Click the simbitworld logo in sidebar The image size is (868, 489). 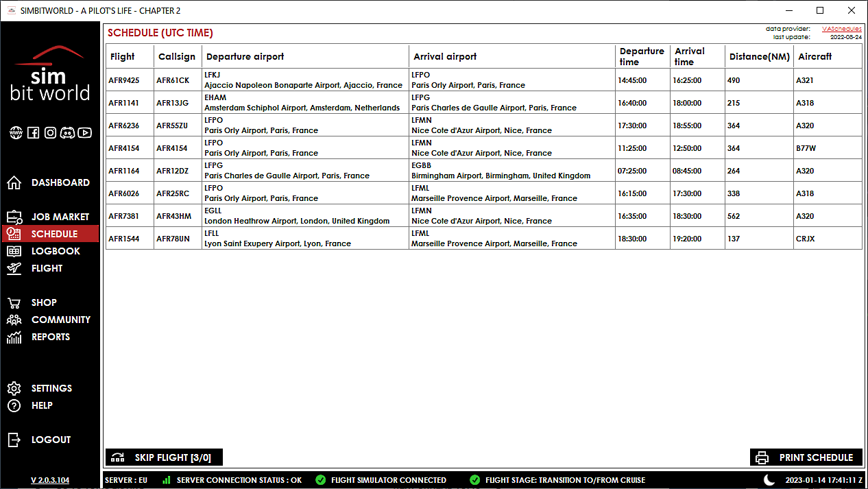[x=49, y=73]
